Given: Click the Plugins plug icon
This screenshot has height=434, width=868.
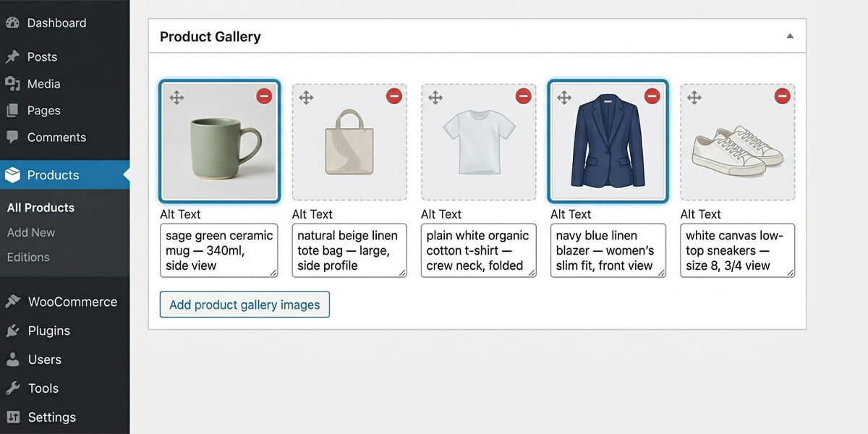Looking at the screenshot, I should (12, 331).
